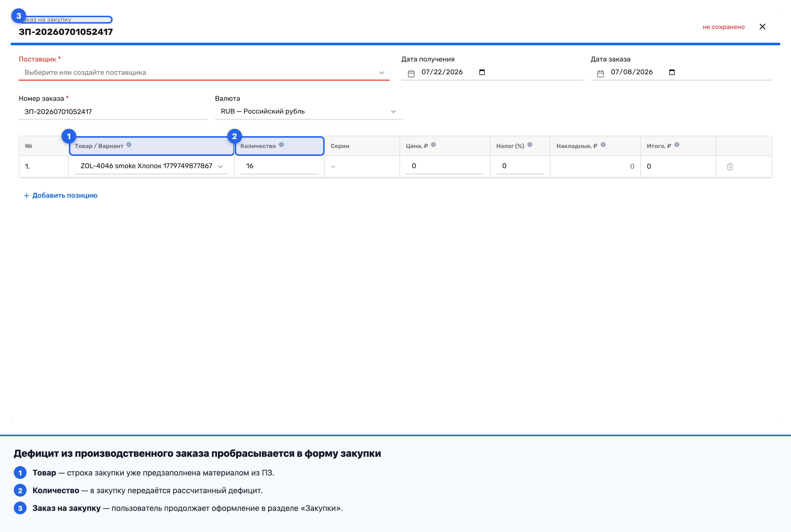Show info tooltip for Товар / Вариант
Screen dimensions: 791x532
pyautogui.click(x=129, y=145)
